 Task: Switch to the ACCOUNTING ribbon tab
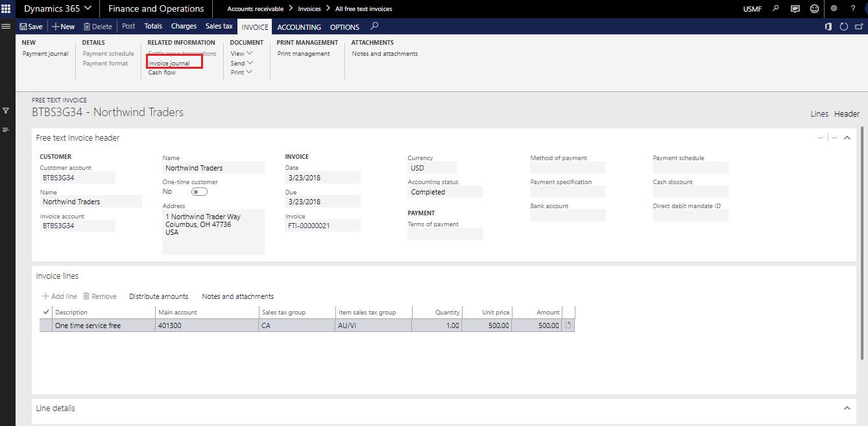point(299,27)
